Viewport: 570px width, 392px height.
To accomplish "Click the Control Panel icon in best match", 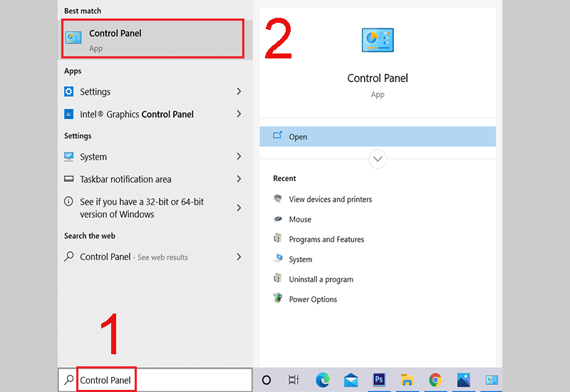I will 73,38.
